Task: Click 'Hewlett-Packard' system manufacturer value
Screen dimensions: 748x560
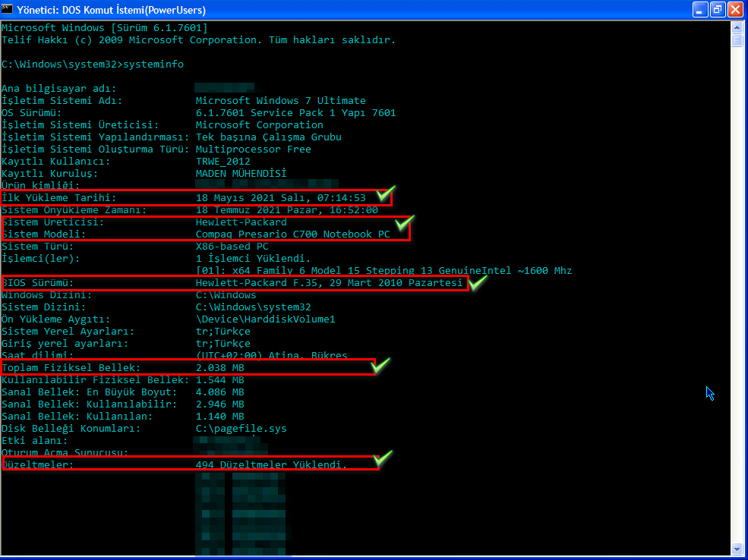Action: click(241, 222)
